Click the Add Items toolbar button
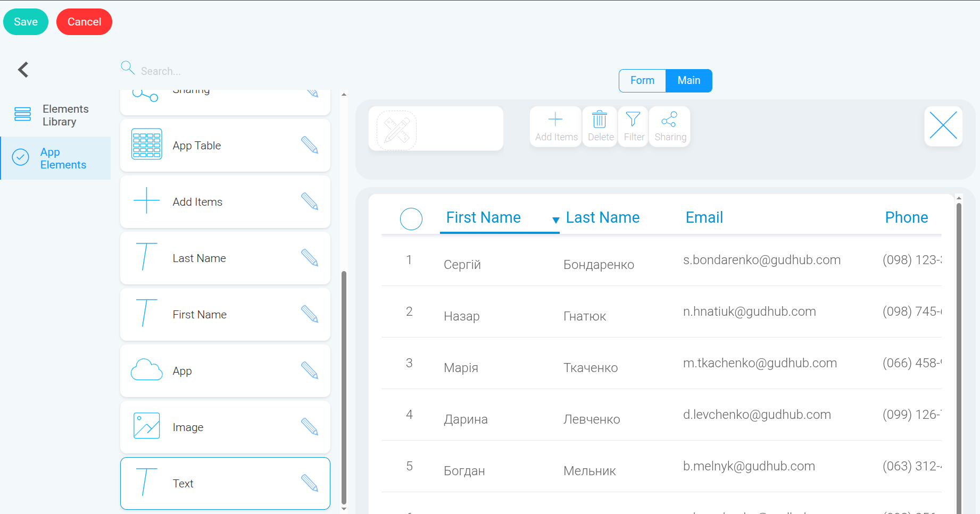980x514 pixels. (556, 127)
